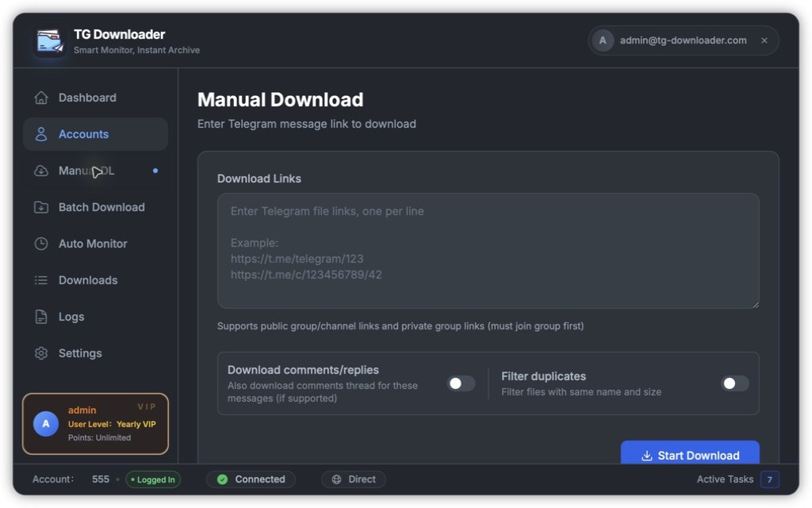This screenshot has width=812, height=508.
Task: Click the VIP tag on user card
Action: pos(147,407)
